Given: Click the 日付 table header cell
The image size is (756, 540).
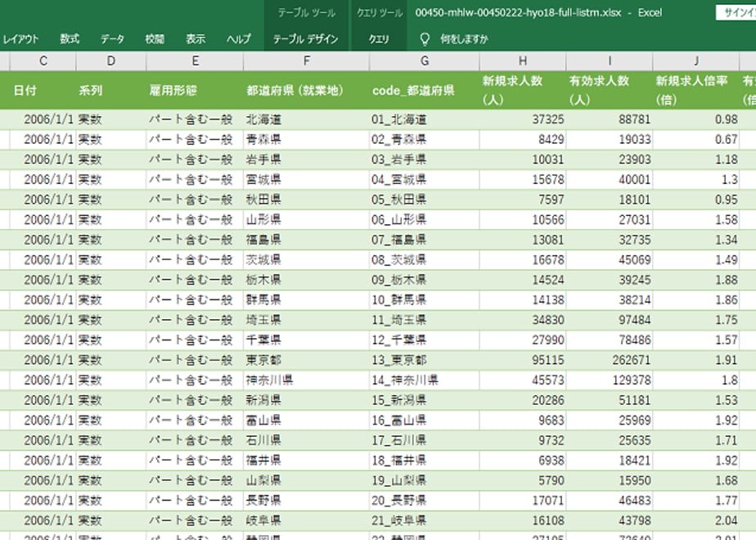Looking at the screenshot, I should [43, 90].
